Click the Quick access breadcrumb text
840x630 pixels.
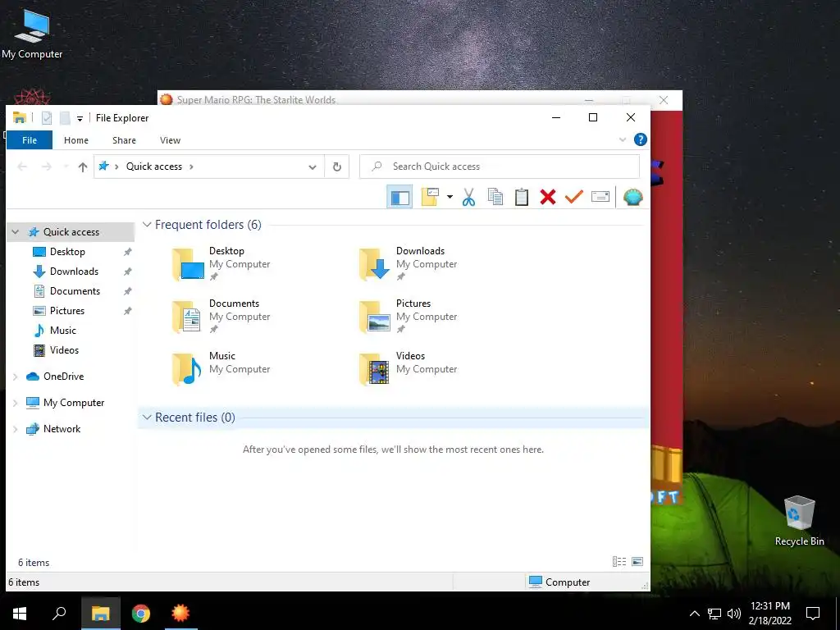coord(153,167)
